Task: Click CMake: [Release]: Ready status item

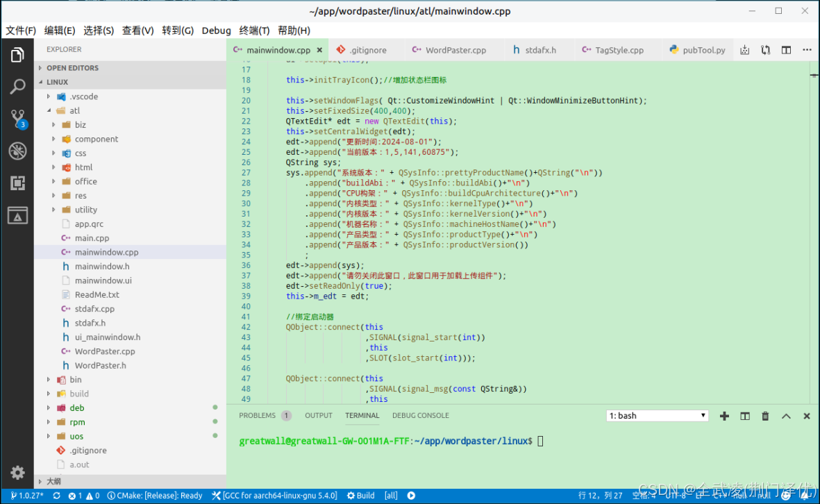Action: click(x=155, y=496)
